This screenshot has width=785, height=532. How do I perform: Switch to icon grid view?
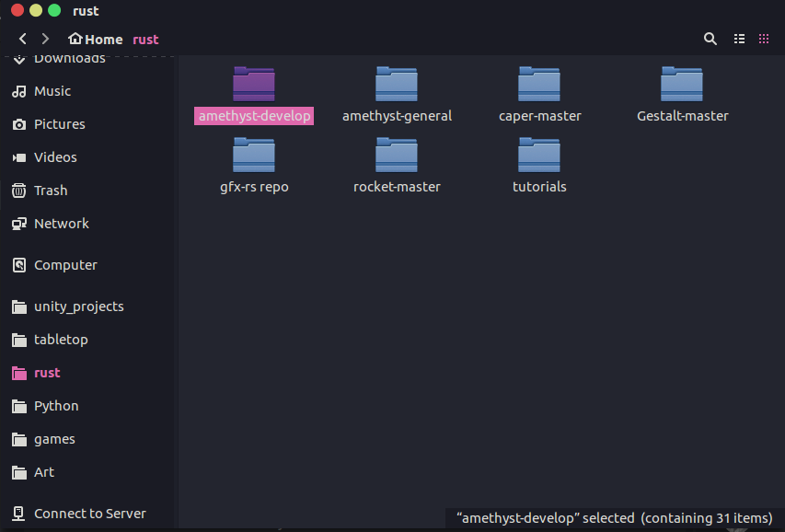764,40
